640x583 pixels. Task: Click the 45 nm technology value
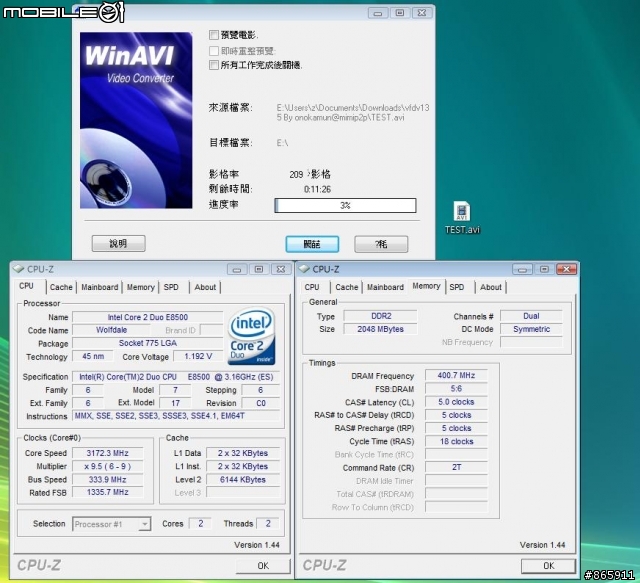pos(93,356)
